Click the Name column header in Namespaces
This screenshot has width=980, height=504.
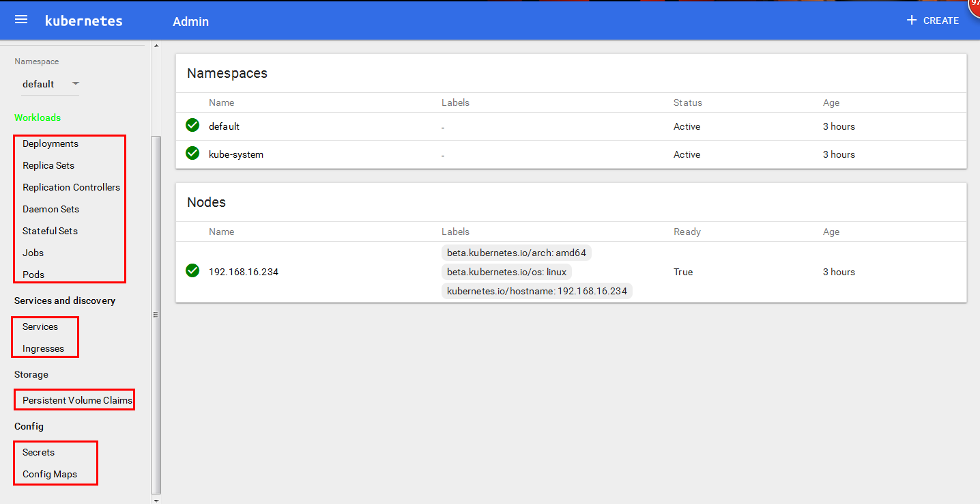tap(221, 102)
